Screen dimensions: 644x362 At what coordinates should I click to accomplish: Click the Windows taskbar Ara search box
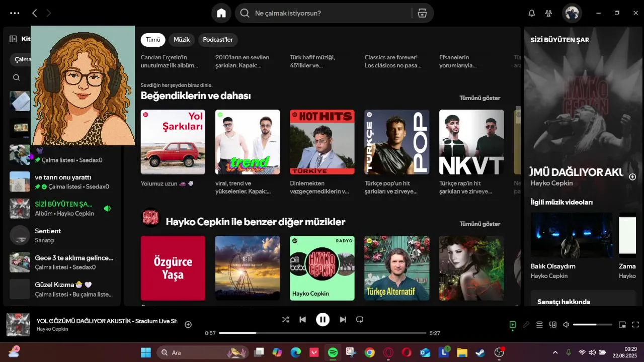coord(203,352)
